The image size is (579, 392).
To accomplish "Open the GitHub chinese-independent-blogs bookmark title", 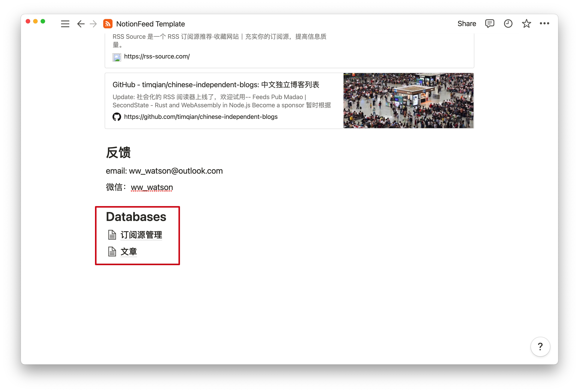I will (x=216, y=85).
